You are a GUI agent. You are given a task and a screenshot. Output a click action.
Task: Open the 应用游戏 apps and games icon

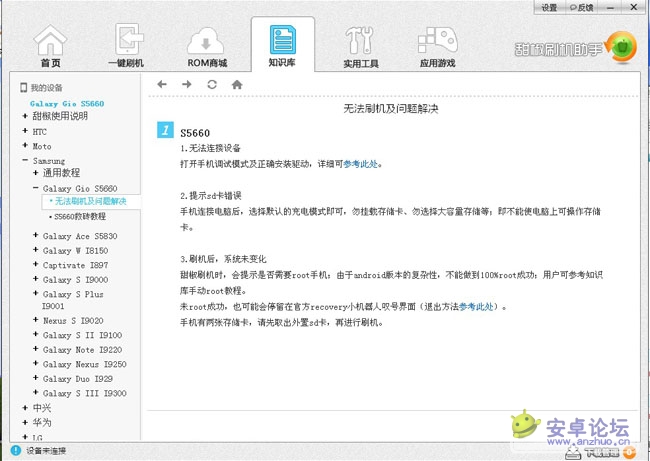(437, 40)
